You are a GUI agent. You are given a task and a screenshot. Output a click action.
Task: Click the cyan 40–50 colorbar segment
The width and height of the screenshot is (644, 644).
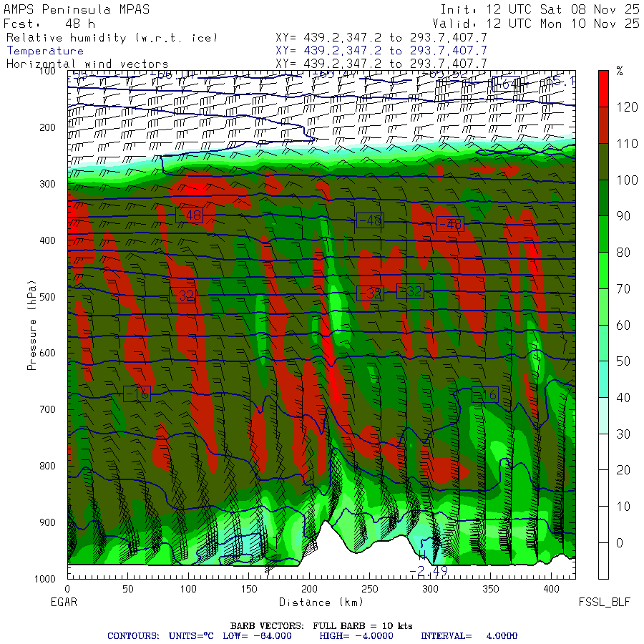coord(603,379)
